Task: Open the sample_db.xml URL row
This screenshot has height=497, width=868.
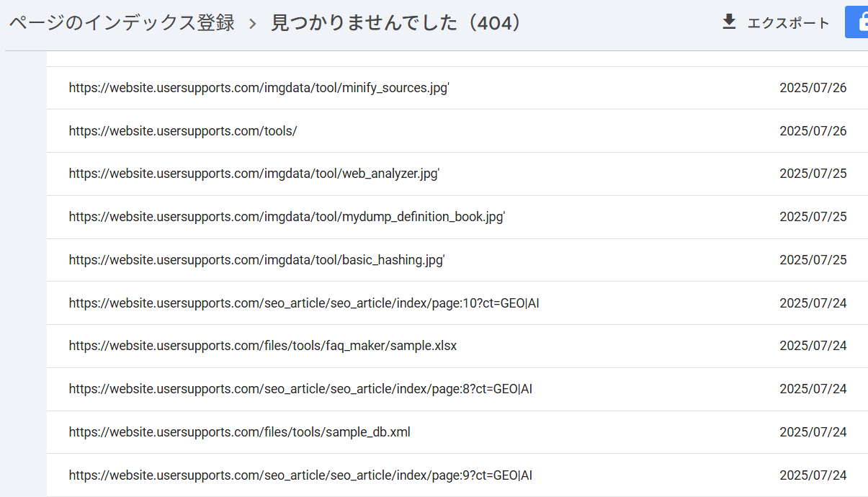Action: (x=240, y=432)
